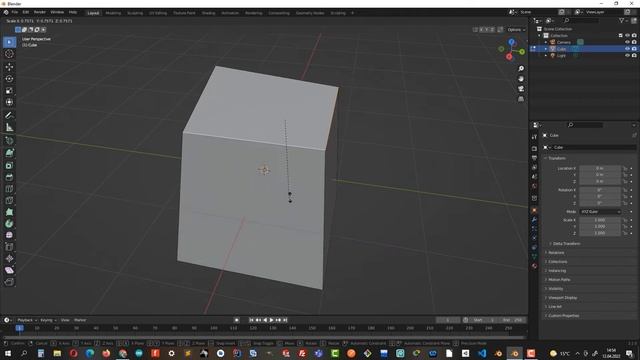Expand the Light outliner row

click(x=546, y=55)
